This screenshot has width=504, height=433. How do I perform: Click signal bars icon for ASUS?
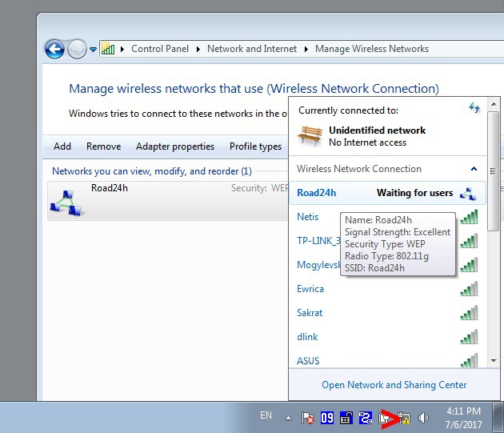point(469,361)
